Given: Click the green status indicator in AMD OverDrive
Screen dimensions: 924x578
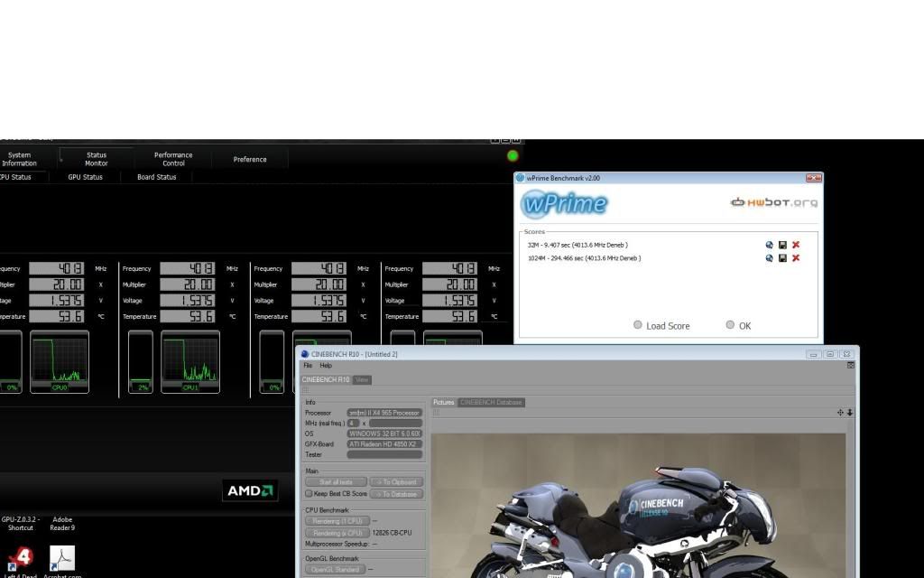Looking at the screenshot, I should (x=513, y=155).
